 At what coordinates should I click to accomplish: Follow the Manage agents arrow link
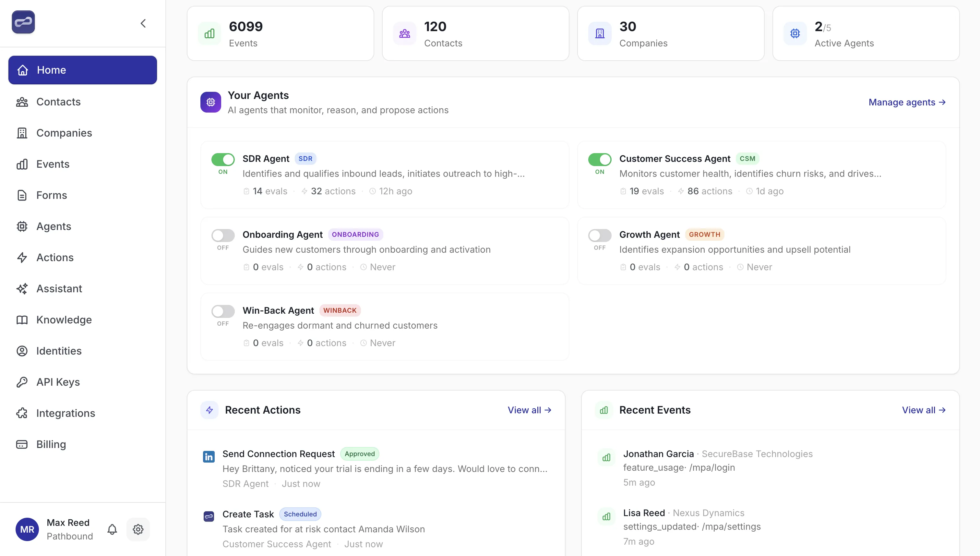point(907,102)
